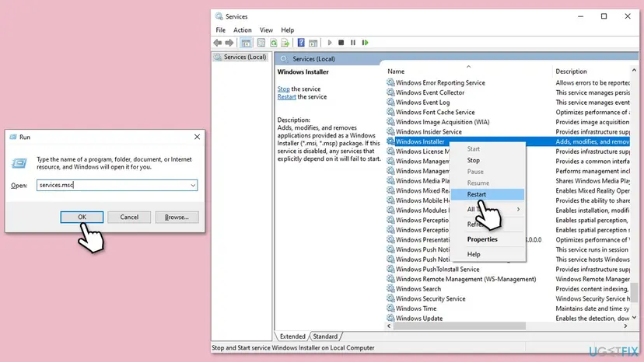Click the horizontal scrollbar left arrow
This screenshot has width=644, height=362.
pyautogui.click(x=389, y=326)
